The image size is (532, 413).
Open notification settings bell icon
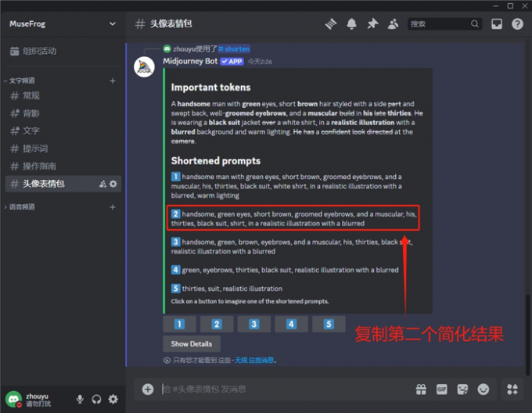pyautogui.click(x=351, y=24)
